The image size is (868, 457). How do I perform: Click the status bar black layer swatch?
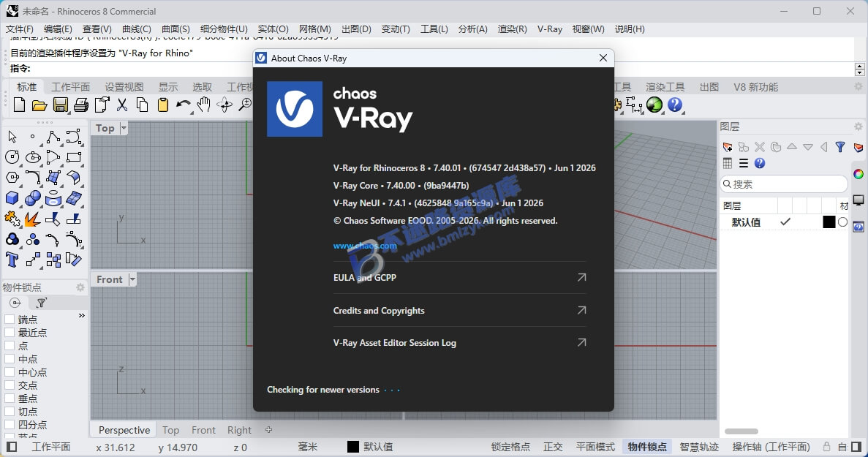point(352,447)
